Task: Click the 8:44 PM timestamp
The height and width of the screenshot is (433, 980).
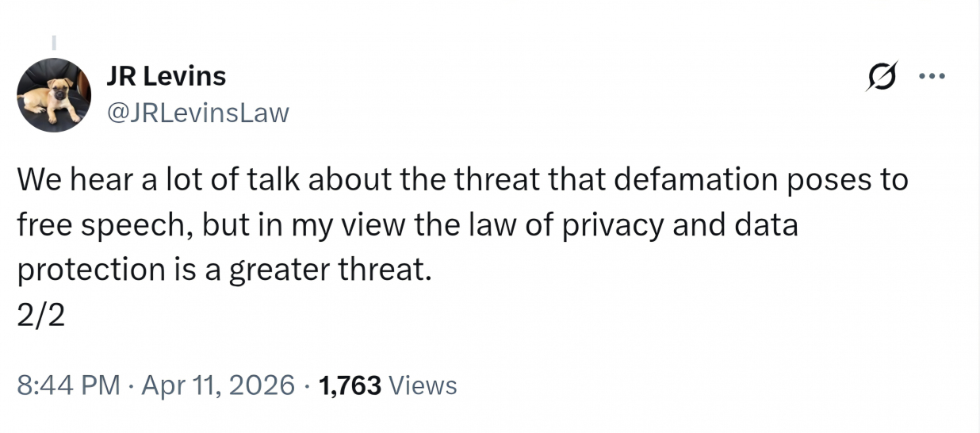Action: [67, 385]
